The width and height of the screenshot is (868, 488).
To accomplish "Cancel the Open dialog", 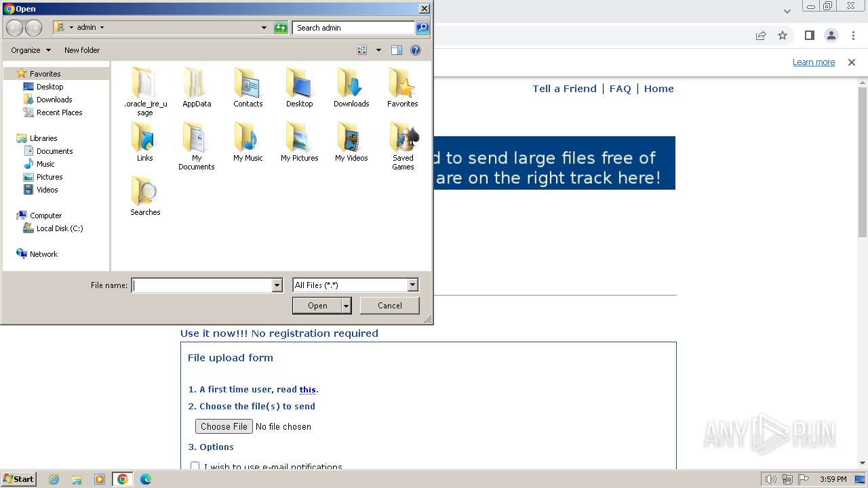I will pos(389,306).
